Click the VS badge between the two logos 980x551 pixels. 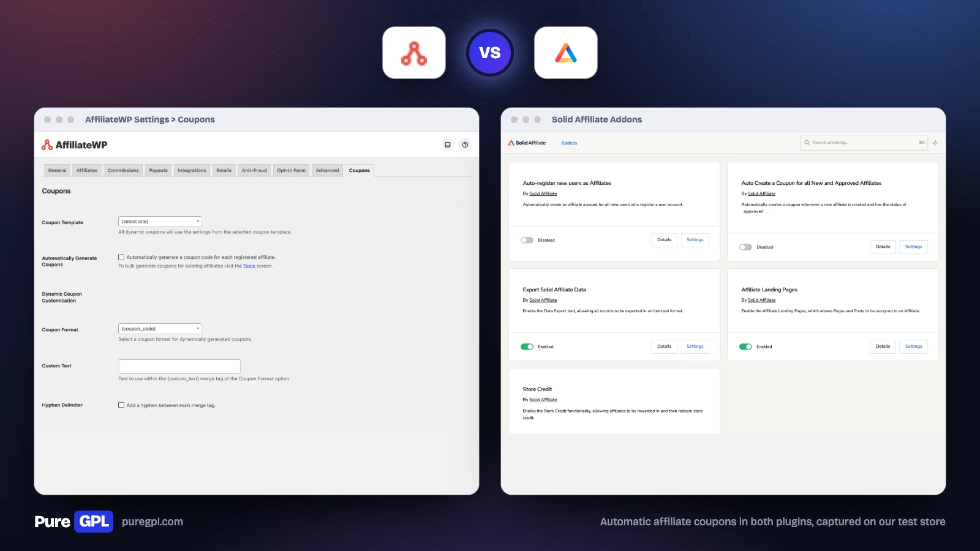(x=490, y=53)
